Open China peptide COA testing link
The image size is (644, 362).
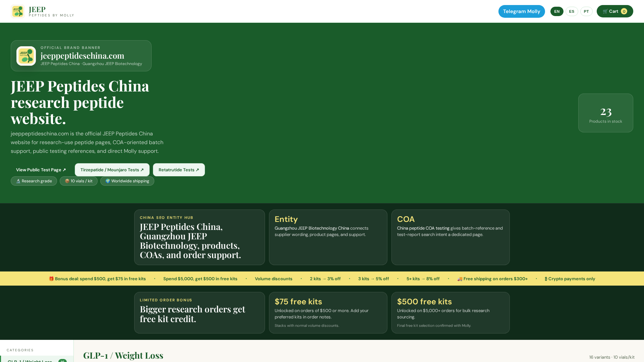pyautogui.click(x=423, y=228)
